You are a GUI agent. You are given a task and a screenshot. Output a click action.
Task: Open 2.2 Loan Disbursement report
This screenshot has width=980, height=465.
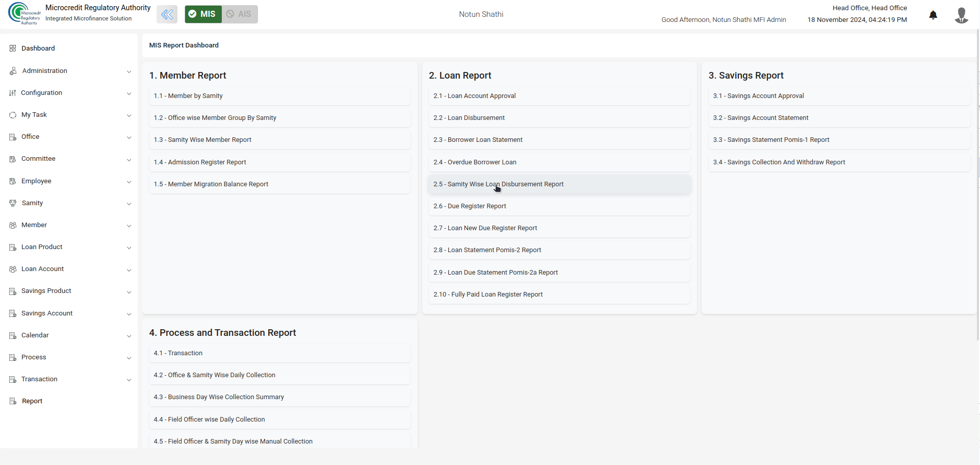tap(559, 118)
